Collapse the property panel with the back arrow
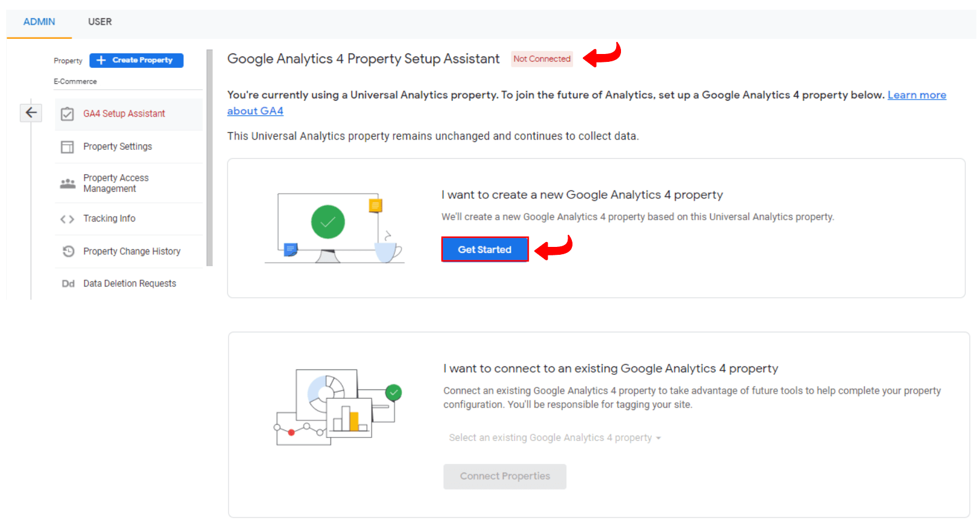 pyautogui.click(x=31, y=113)
